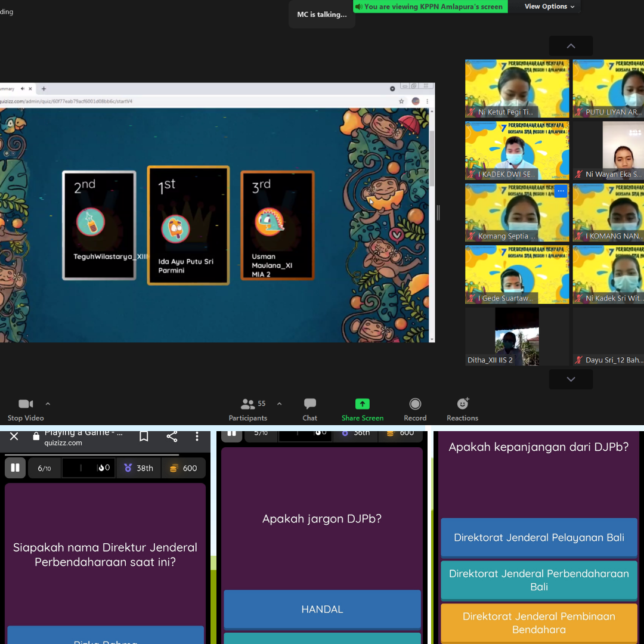Click the 3rd place Usman Maulana card
Screen dimensions: 644x644
point(278,225)
